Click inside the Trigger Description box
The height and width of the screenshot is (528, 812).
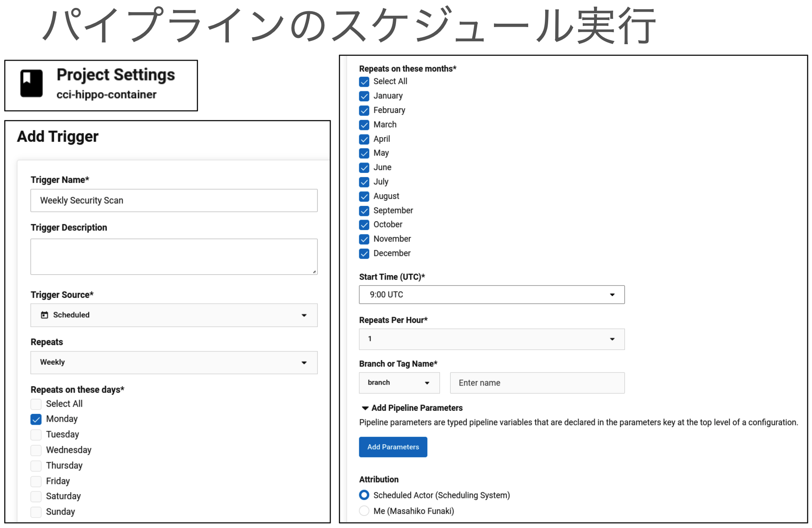[174, 256]
